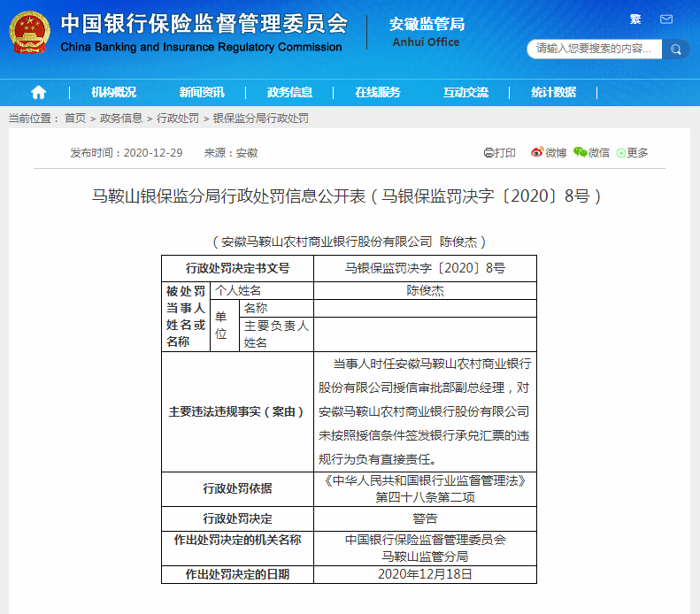The image size is (700, 614).
Task: Open the 机构概况 menu
Action: 113,92
